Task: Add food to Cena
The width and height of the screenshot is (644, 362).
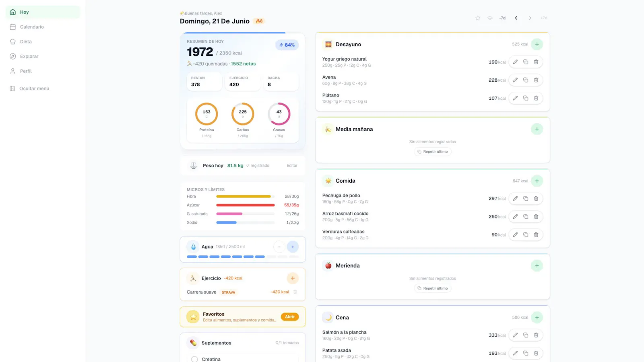Action: (537, 318)
